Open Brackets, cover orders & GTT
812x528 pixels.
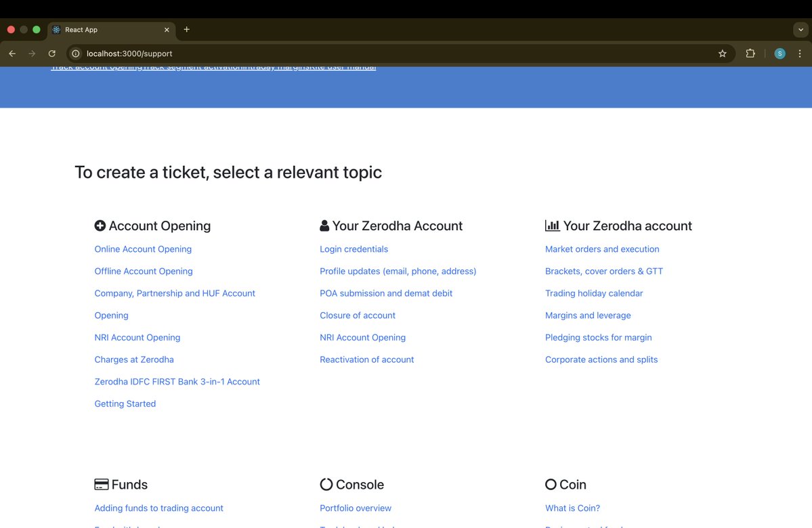(x=604, y=271)
